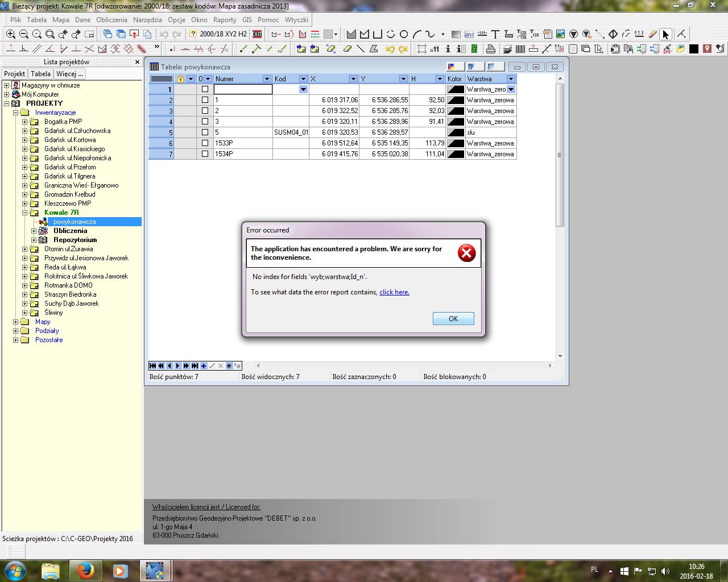Open the Warstwa column header dropdown
This screenshot has width=728, height=582.
click(511, 79)
